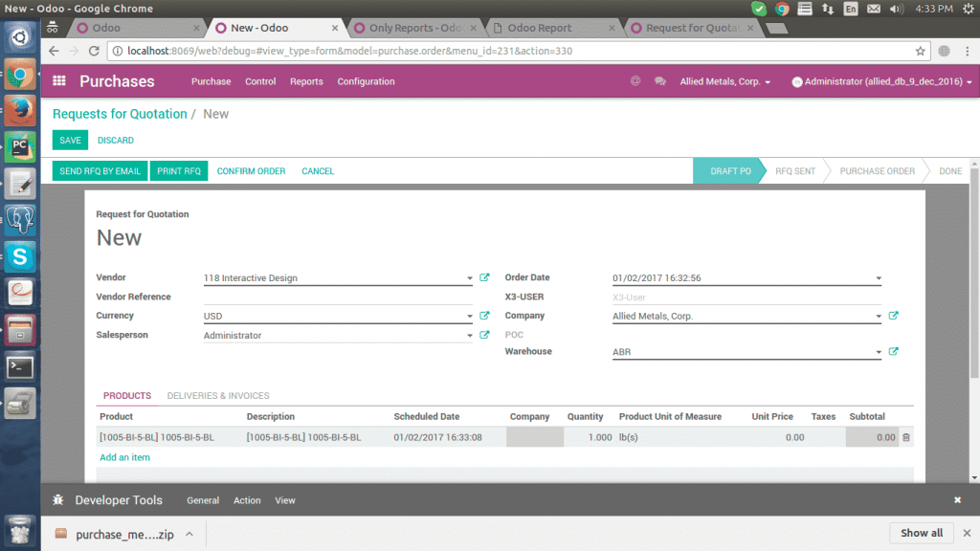Open mentions via the @ icon

635,82
